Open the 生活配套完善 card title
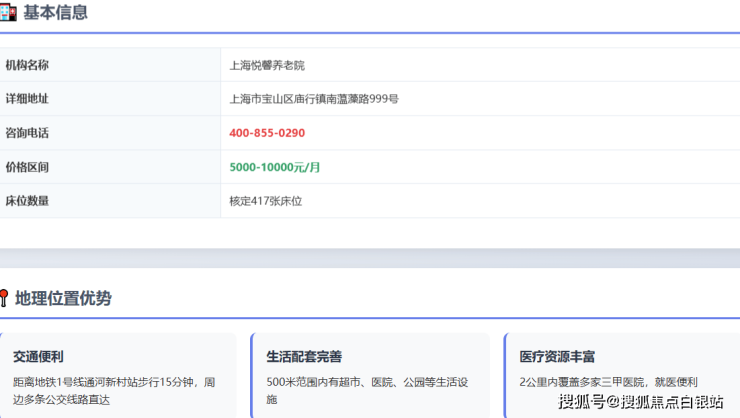740x418 pixels. (x=304, y=357)
